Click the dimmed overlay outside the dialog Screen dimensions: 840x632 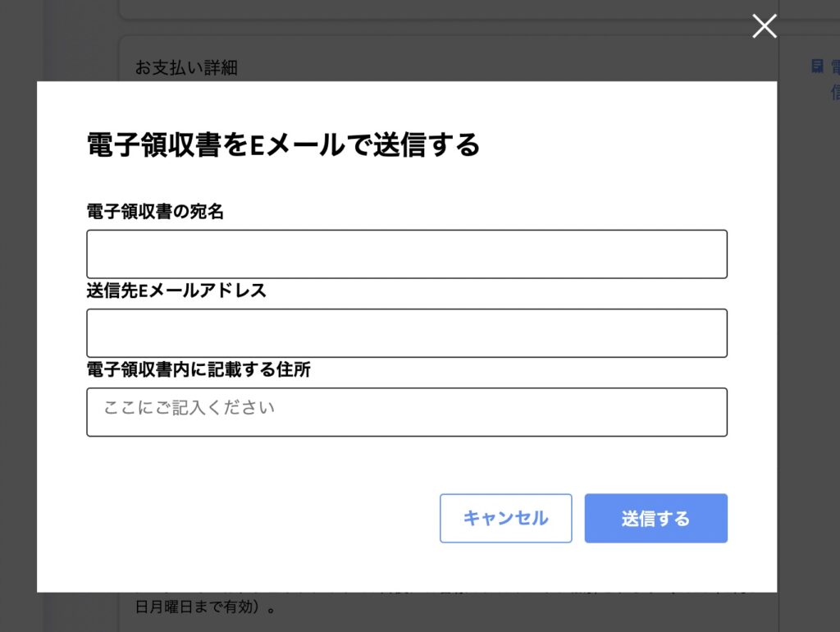pos(16,328)
